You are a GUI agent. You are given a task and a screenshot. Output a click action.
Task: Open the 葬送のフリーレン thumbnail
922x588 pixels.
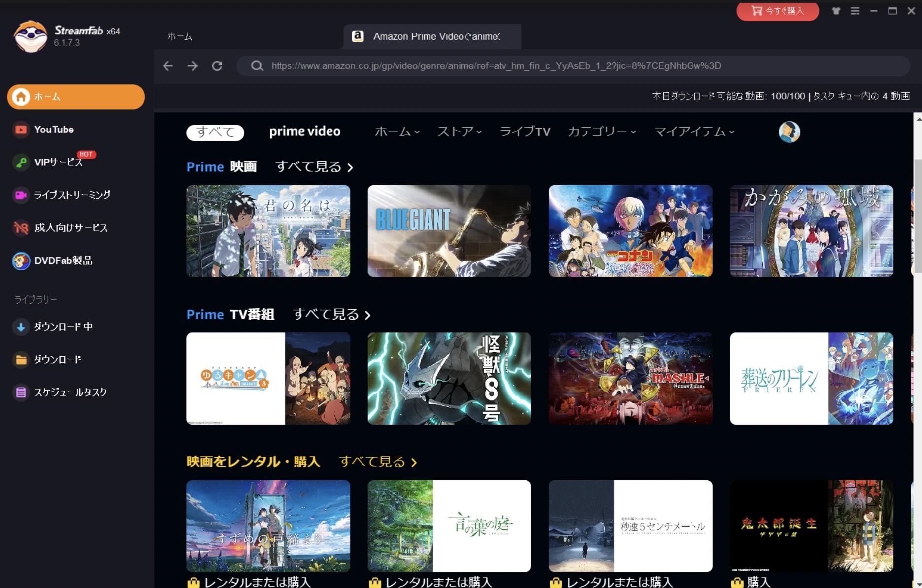(x=812, y=378)
